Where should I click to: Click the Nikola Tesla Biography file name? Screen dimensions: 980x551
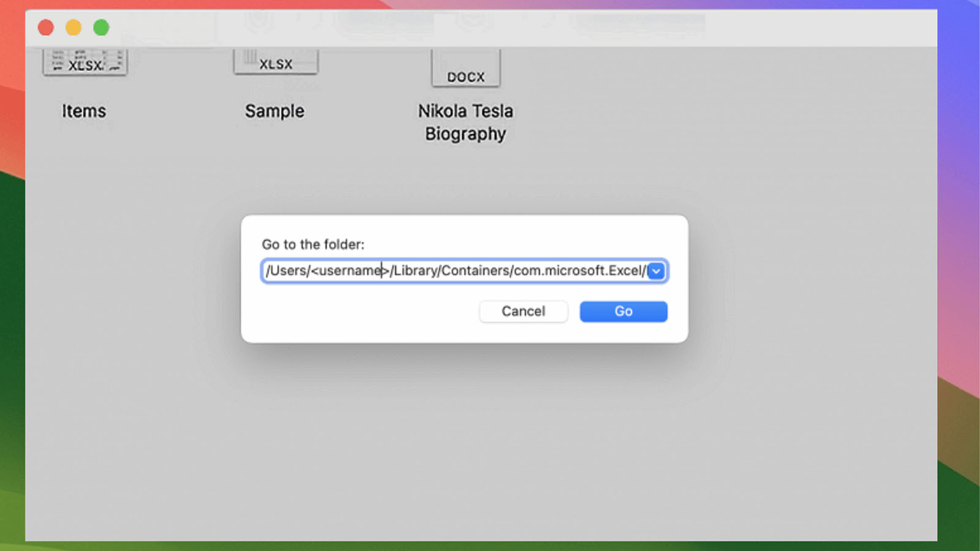(x=466, y=122)
